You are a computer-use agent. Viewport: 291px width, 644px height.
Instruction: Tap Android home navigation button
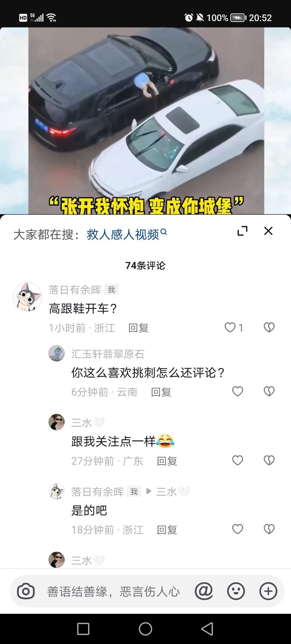click(x=145, y=629)
